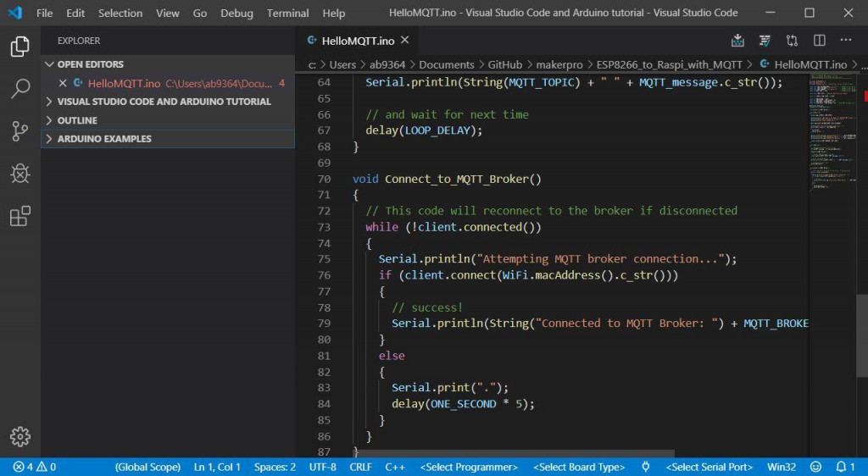The width and height of the screenshot is (868, 476).
Task: Click the Arduino Verify icon in editor toolbar
Action: (x=765, y=41)
